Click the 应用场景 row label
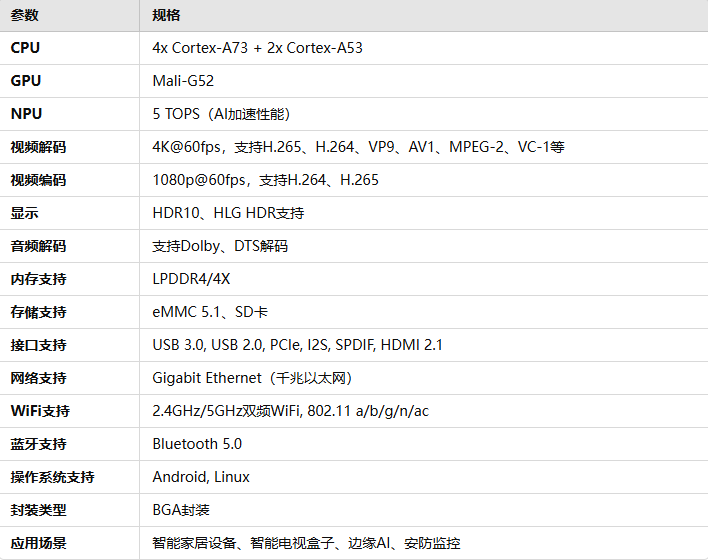The width and height of the screenshot is (708, 560). (38, 543)
